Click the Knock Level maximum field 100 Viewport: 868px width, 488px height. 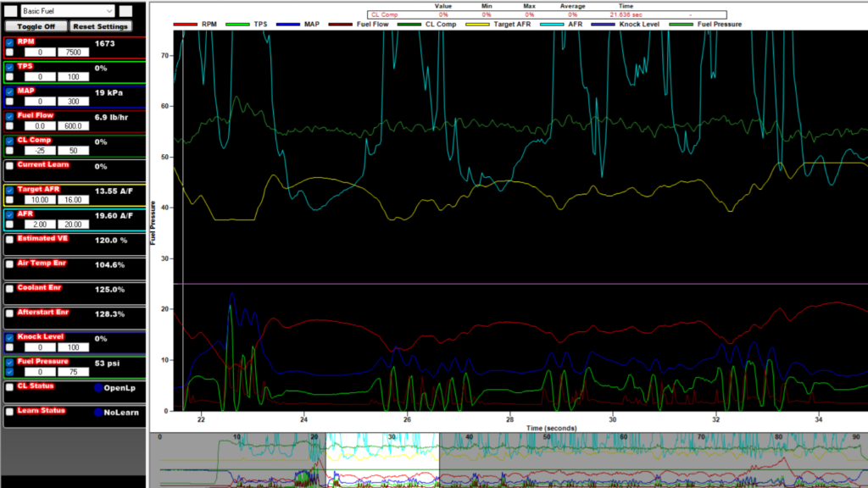(x=73, y=347)
